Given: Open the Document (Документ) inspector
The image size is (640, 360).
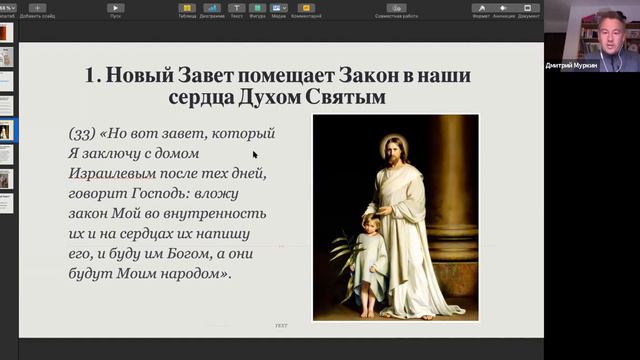Looking at the screenshot, I should (x=528, y=8).
